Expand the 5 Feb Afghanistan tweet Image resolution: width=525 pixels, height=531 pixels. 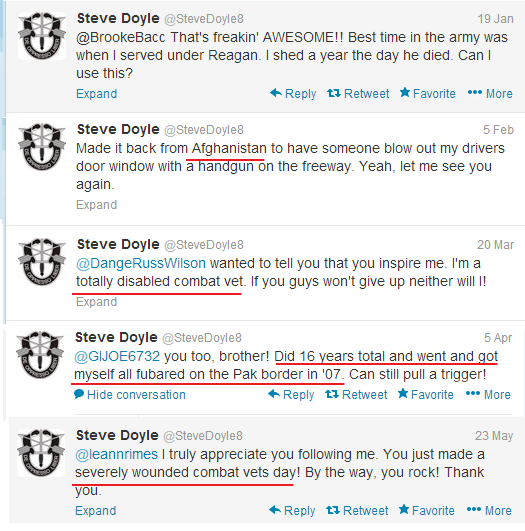[97, 205]
